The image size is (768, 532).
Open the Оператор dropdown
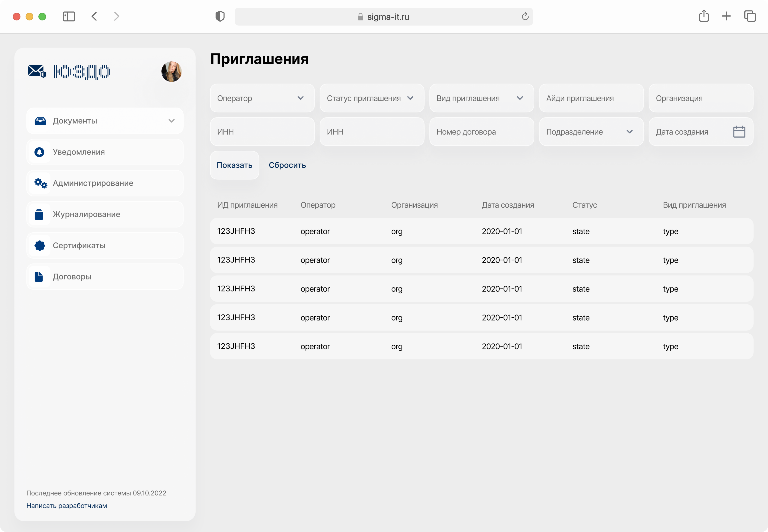click(x=262, y=98)
